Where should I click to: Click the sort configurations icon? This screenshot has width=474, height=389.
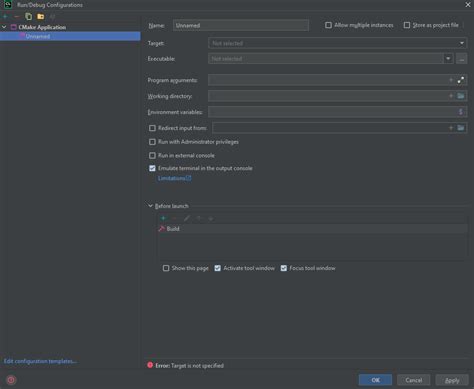(x=52, y=16)
